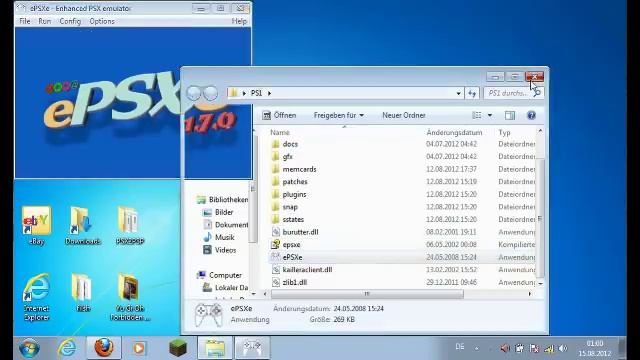
Task: Open Minecraft from taskbar
Action: (178, 348)
